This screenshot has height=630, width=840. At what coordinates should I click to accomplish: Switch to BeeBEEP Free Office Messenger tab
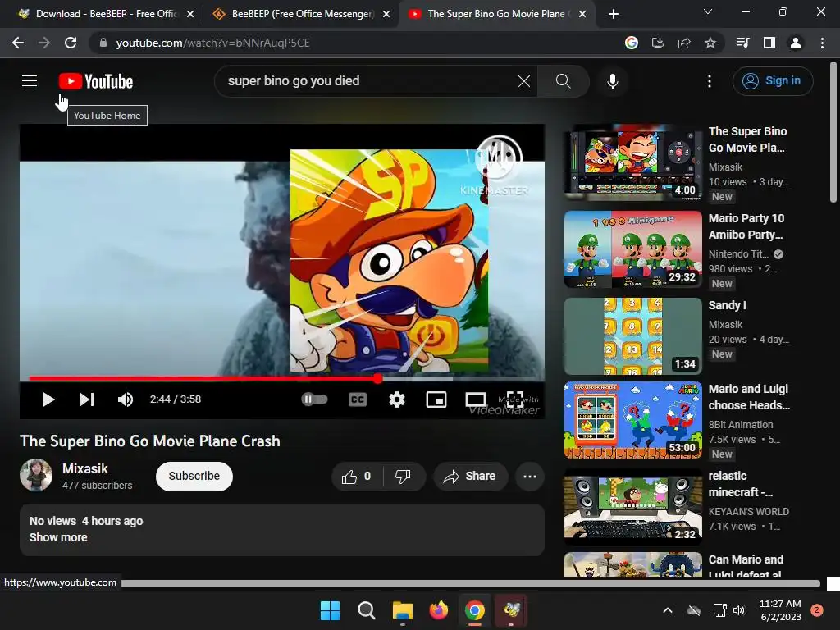click(300, 14)
